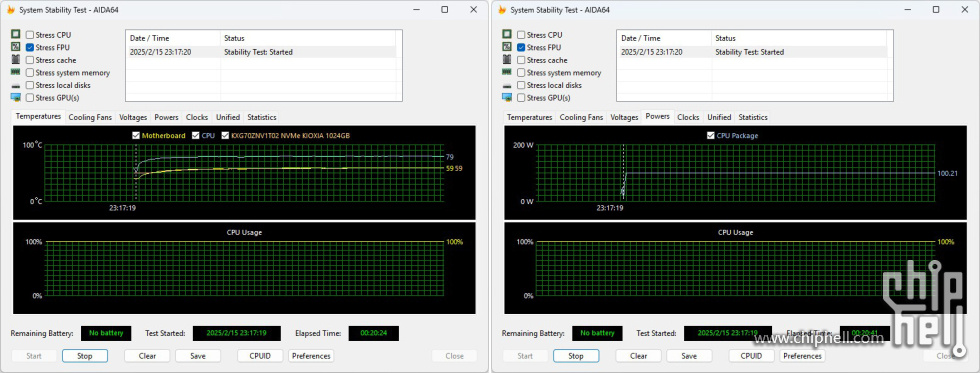Click Date / Time column header, left window
The image size is (980, 373).
pos(173,38)
